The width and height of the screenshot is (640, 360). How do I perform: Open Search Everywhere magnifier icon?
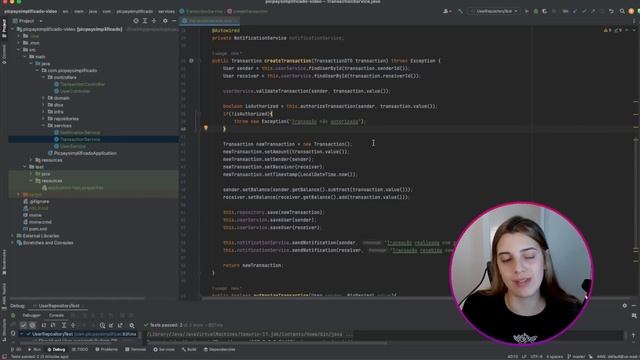(622, 11)
